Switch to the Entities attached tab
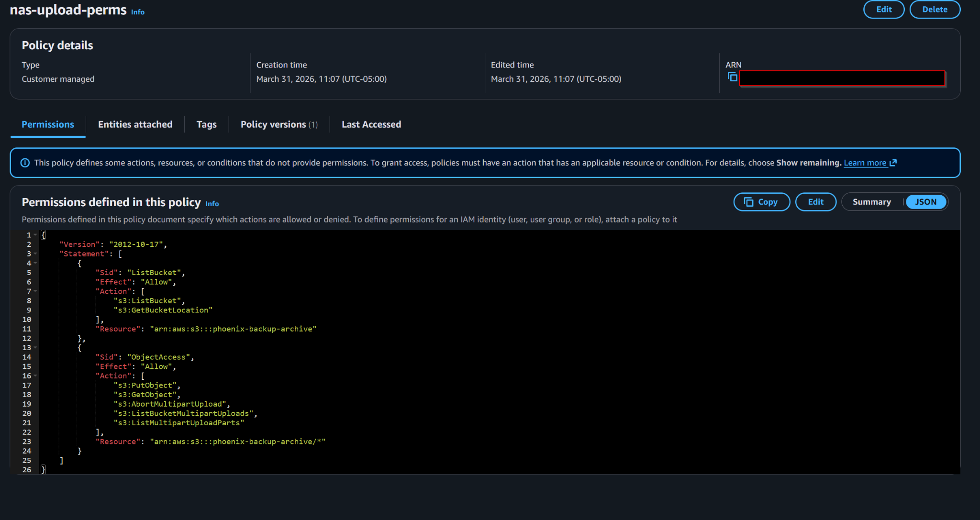The image size is (980, 520). coord(135,124)
